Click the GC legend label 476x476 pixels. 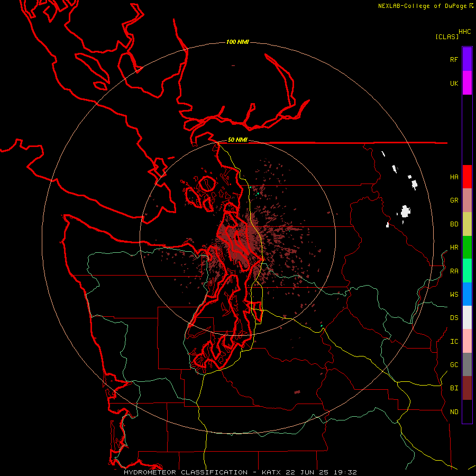point(454,364)
